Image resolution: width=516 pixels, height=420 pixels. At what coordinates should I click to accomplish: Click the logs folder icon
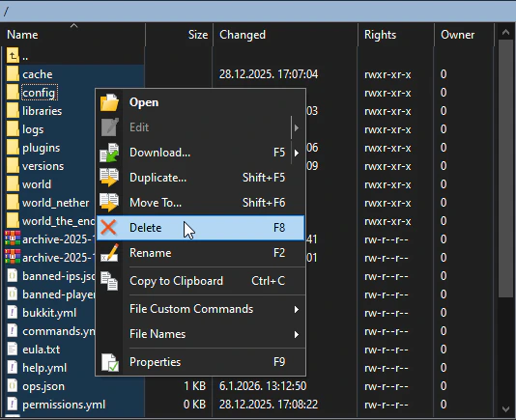coord(13,129)
